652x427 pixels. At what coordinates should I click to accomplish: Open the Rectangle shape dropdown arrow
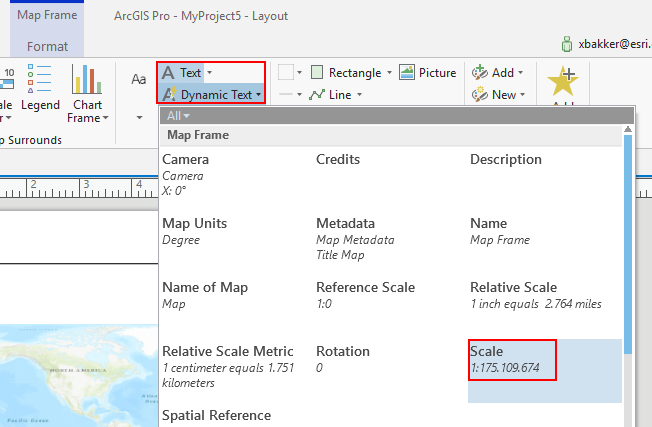[389, 73]
